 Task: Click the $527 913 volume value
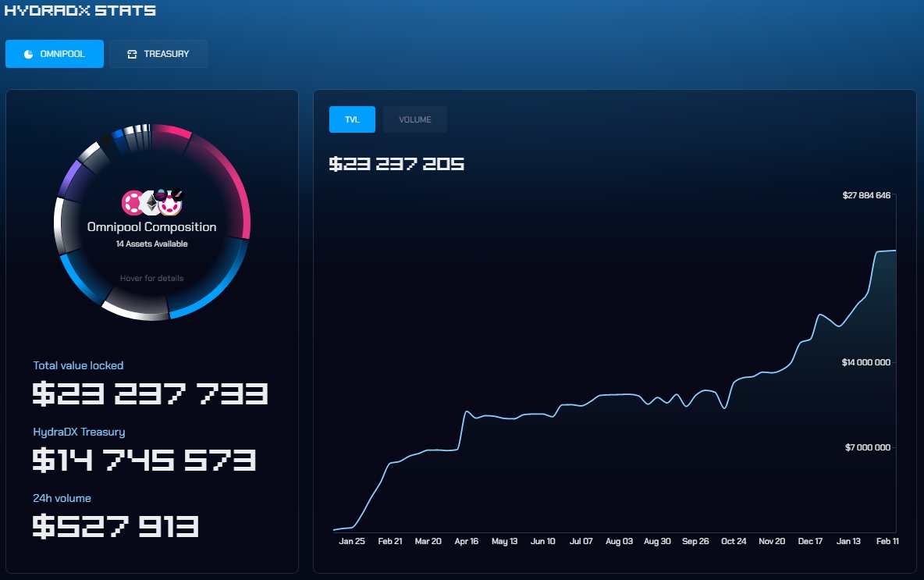(x=115, y=526)
